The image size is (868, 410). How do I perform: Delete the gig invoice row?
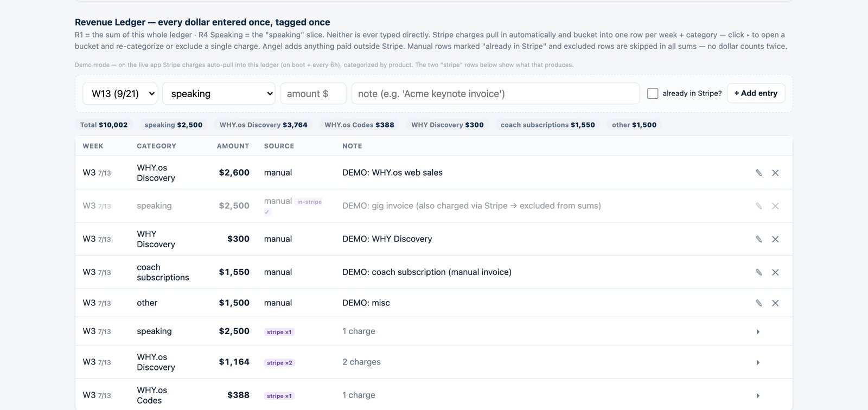[775, 206]
